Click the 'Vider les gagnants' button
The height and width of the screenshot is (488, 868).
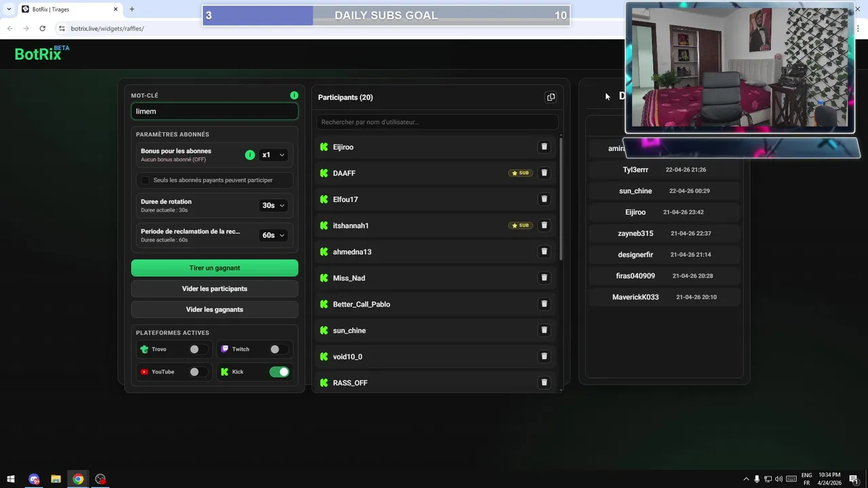pos(214,310)
